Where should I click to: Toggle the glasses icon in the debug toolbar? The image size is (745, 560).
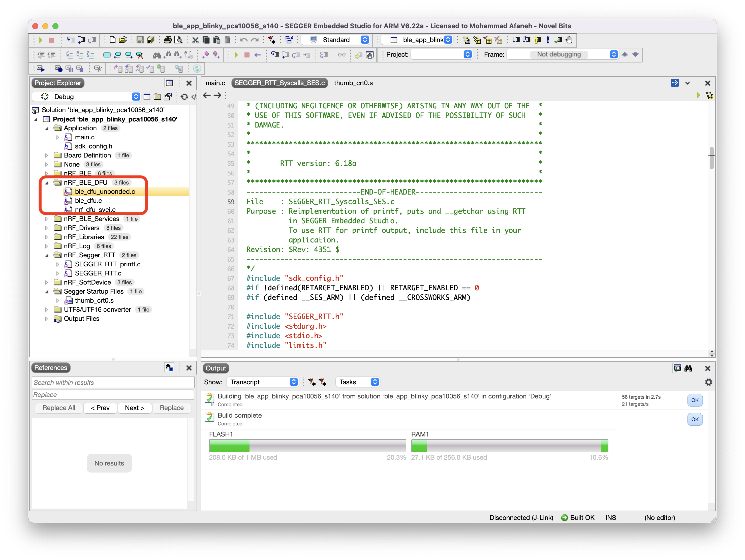tap(341, 54)
